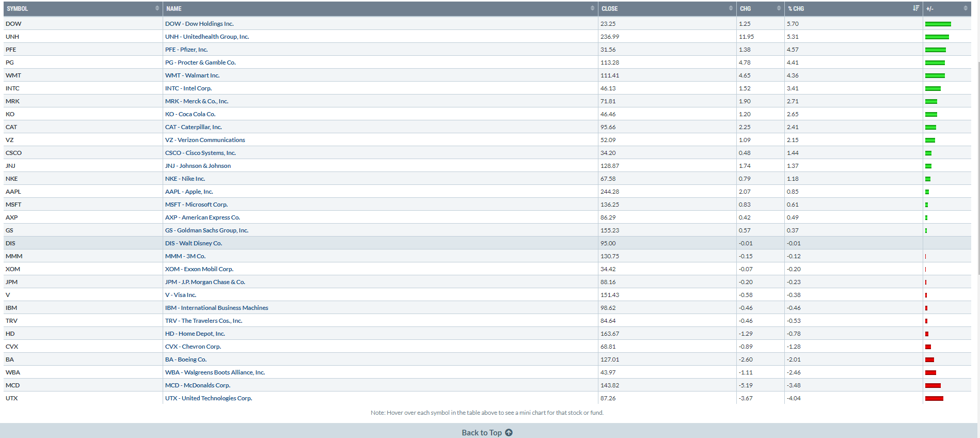
Task: Open MCD - McDonalds Corp. link
Action: click(198, 385)
